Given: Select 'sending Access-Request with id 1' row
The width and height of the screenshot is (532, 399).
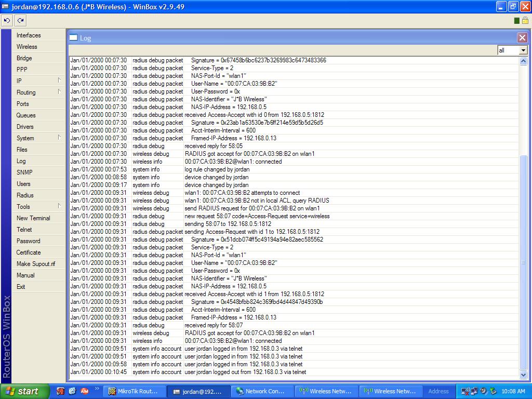Looking at the screenshot, I should click(294, 232).
